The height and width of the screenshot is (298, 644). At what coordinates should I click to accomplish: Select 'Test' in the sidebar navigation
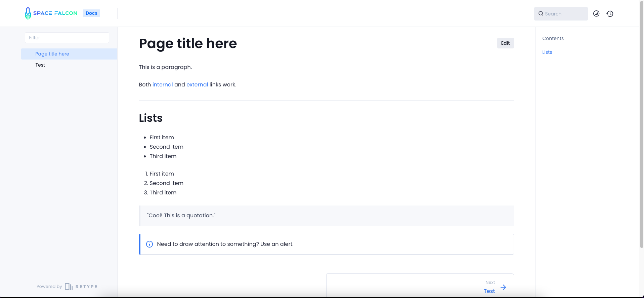(40, 65)
